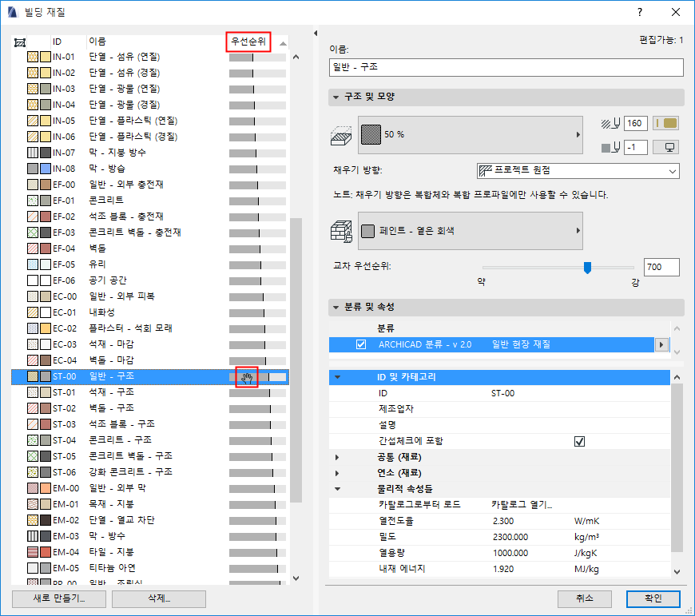Select the 유리 EF-05 row

click(x=150, y=264)
